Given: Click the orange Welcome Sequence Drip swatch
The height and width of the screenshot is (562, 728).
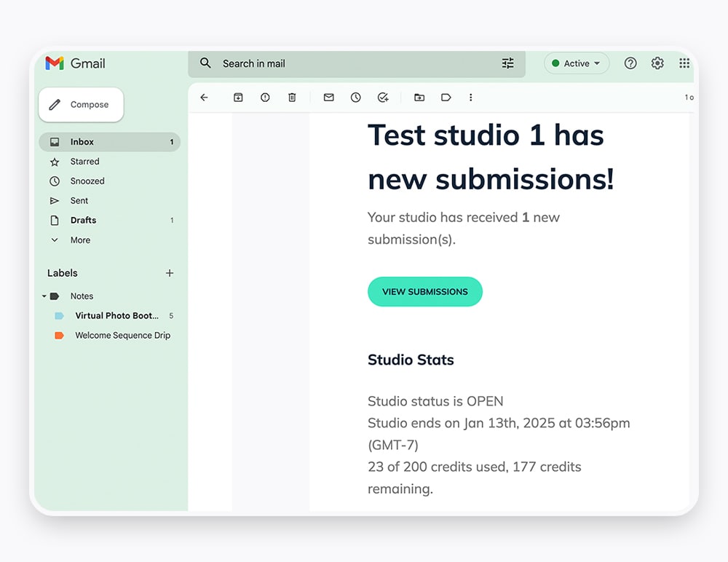Looking at the screenshot, I should [60, 336].
